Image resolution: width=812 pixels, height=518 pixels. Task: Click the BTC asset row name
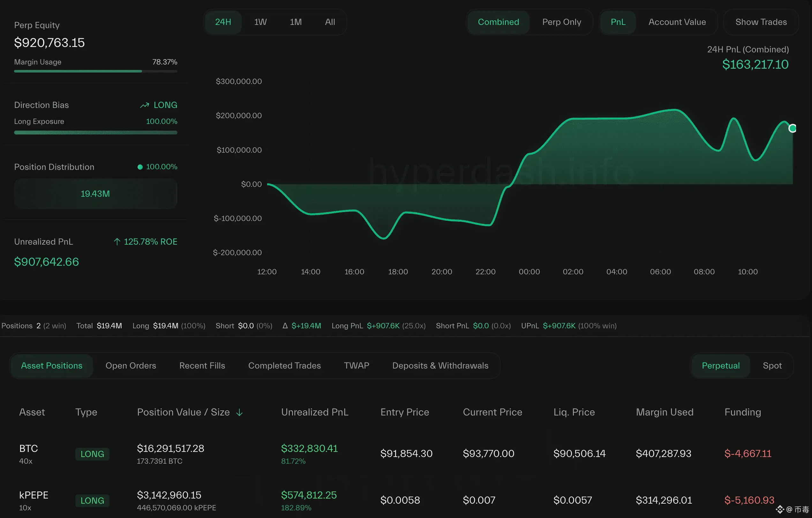tap(28, 448)
